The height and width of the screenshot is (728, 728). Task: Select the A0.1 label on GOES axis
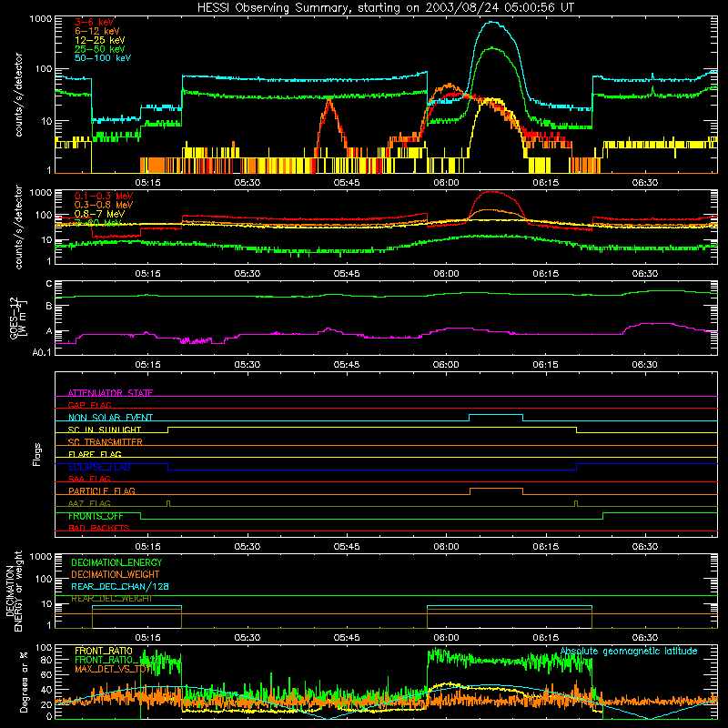pyautogui.click(x=42, y=352)
